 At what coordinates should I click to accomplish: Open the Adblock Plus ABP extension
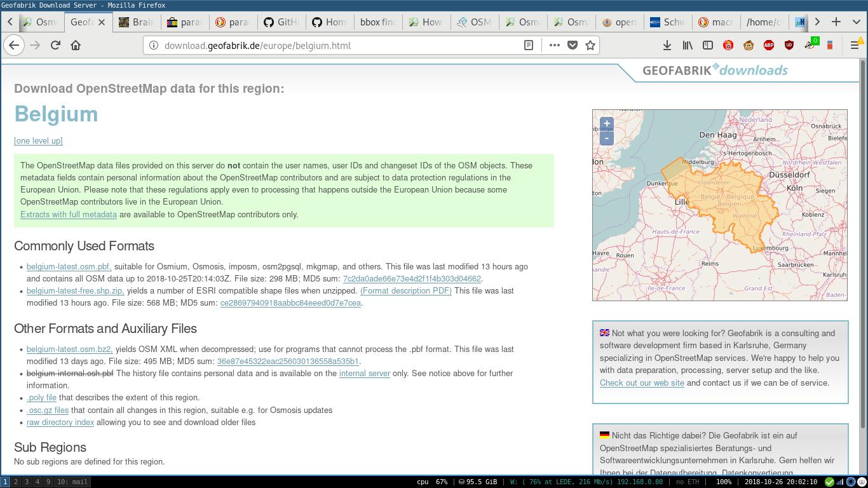769,45
